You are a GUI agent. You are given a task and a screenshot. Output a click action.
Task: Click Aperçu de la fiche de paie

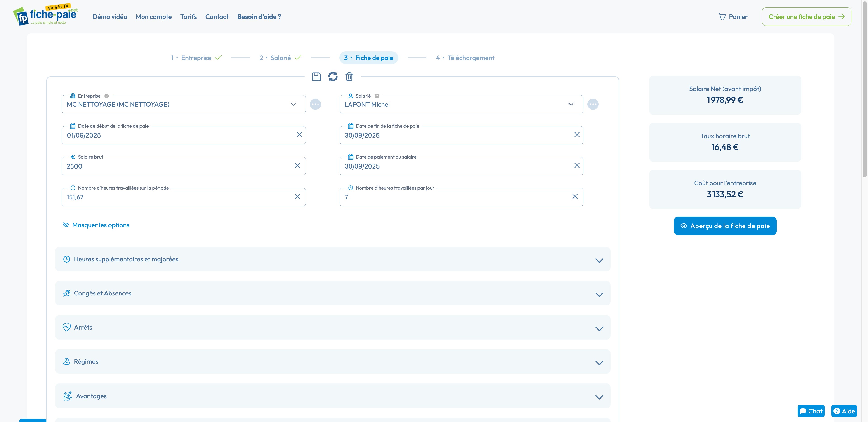coord(725,226)
